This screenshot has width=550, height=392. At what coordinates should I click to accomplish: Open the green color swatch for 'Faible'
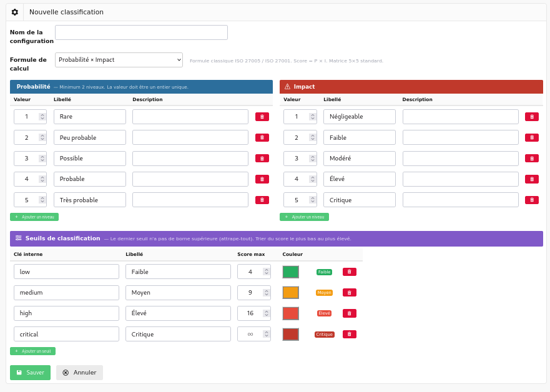pyautogui.click(x=291, y=272)
